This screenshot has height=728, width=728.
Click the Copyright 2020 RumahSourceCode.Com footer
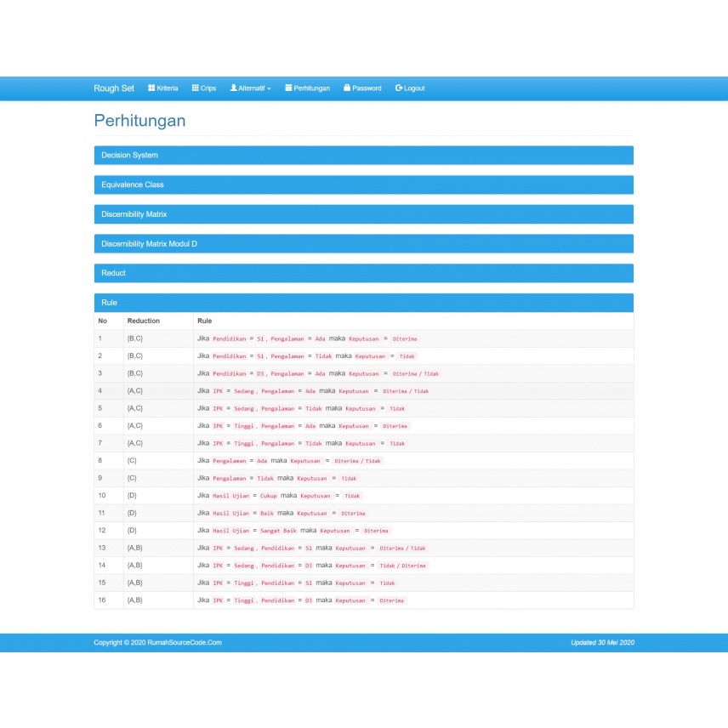(x=158, y=643)
